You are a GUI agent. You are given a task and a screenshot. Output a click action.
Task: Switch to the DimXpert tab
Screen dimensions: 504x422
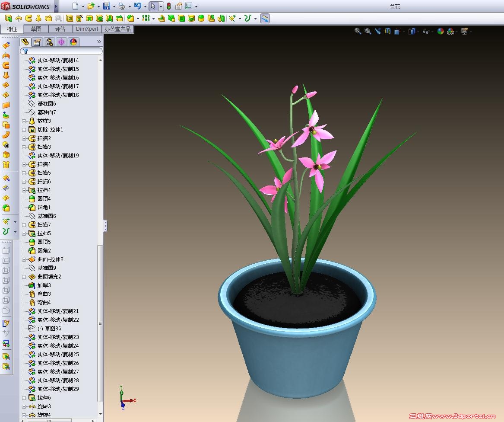[87, 29]
